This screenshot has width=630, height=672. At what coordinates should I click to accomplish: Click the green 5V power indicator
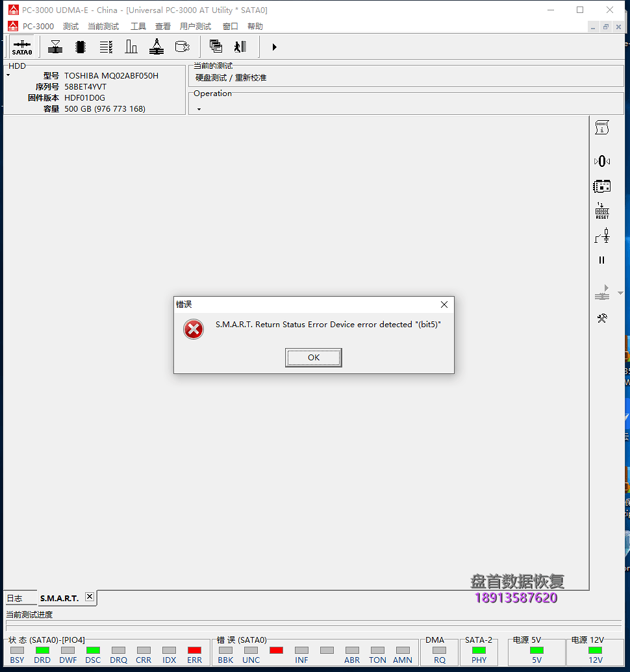coord(536,650)
